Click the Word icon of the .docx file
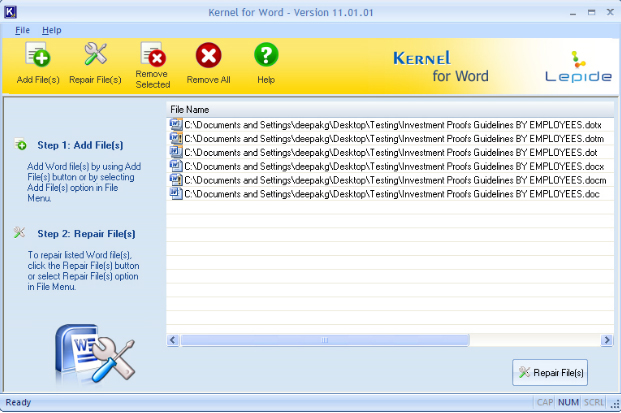This screenshot has height=413, width=621. [x=176, y=166]
